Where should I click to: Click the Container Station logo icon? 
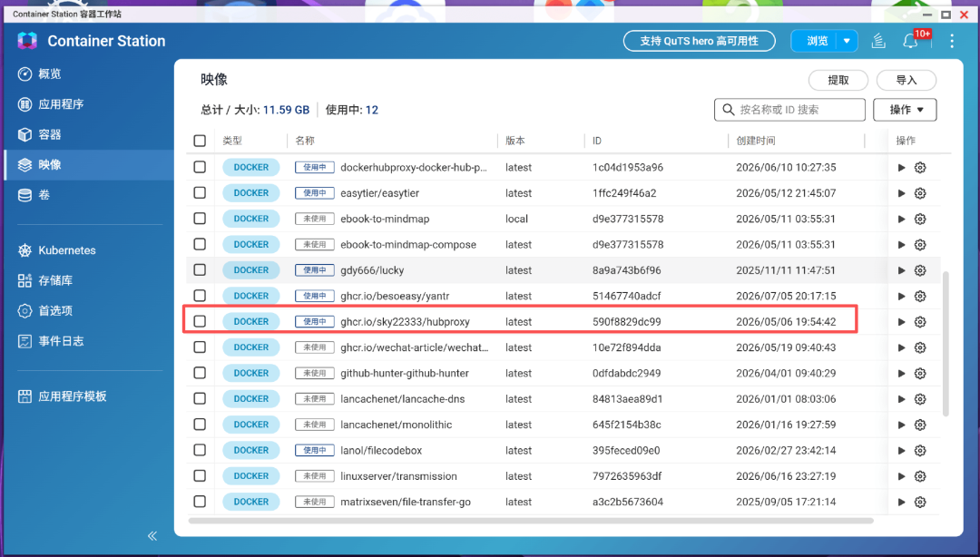coord(27,41)
